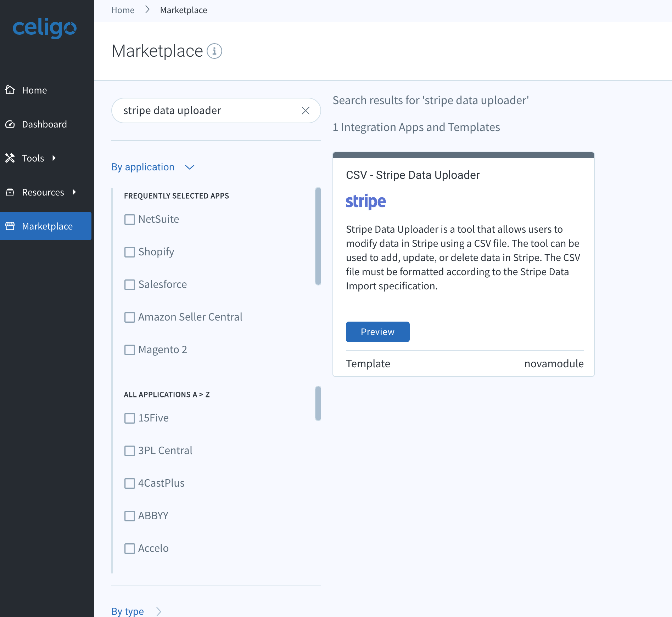Check Amazon Seller Central filter
The height and width of the screenshot is (617, 672).
tap(130, 317)
